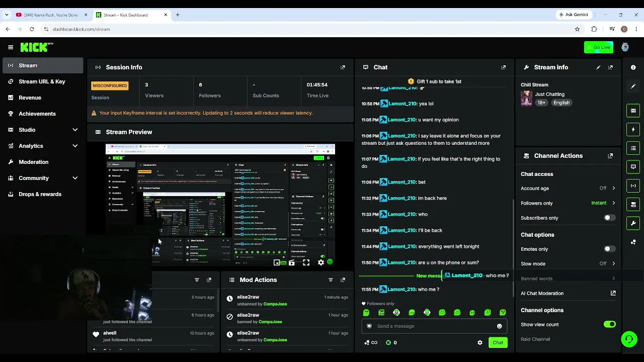644x362 pixels.
Task: Pop out the Stream info panel
Action: (610, 67)
